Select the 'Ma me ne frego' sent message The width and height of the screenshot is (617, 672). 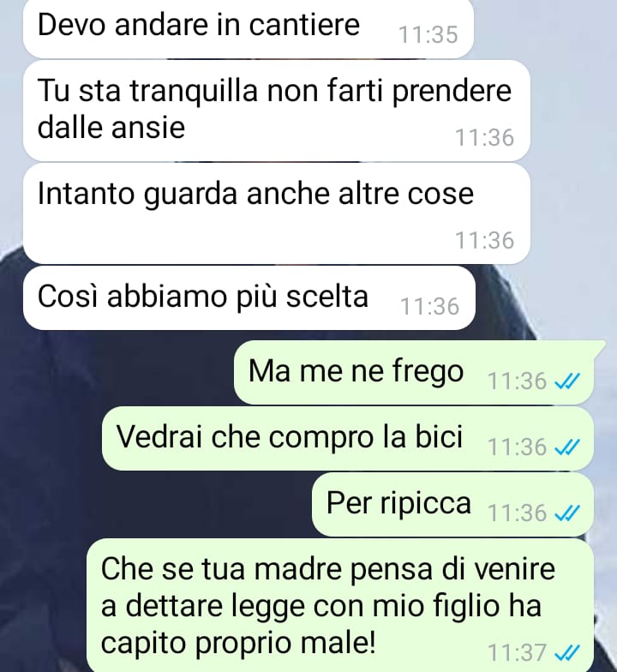pos(414,372)
